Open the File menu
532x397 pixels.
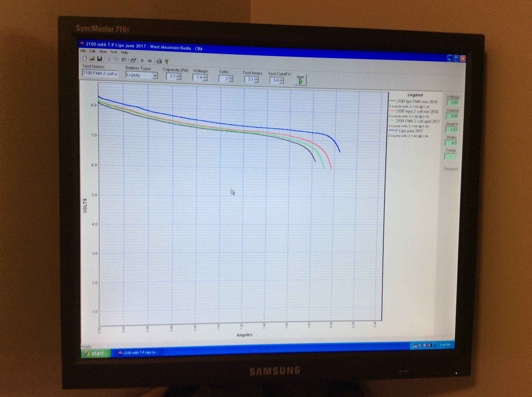pos(83,51)
